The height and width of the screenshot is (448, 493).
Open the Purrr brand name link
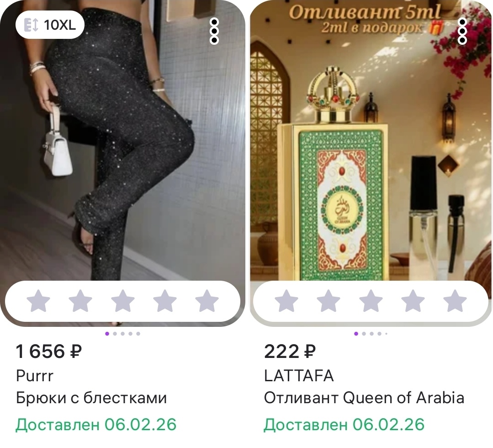[35, 376]
